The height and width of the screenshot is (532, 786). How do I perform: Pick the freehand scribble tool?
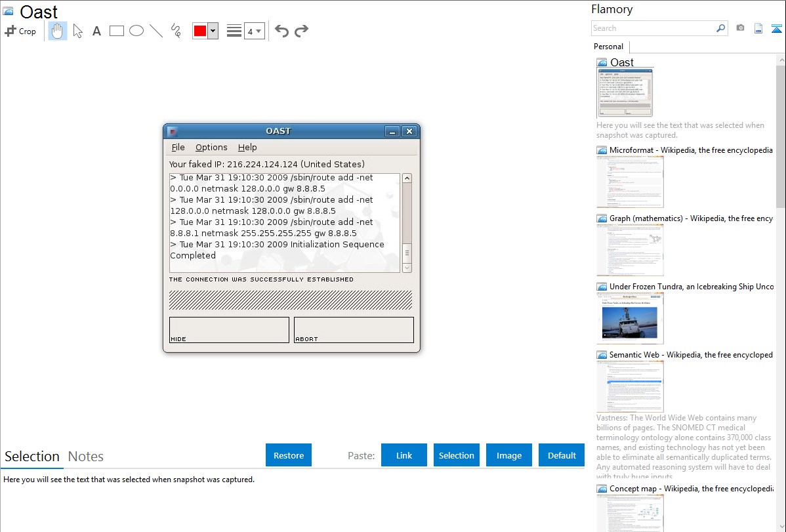click(176, 31)
